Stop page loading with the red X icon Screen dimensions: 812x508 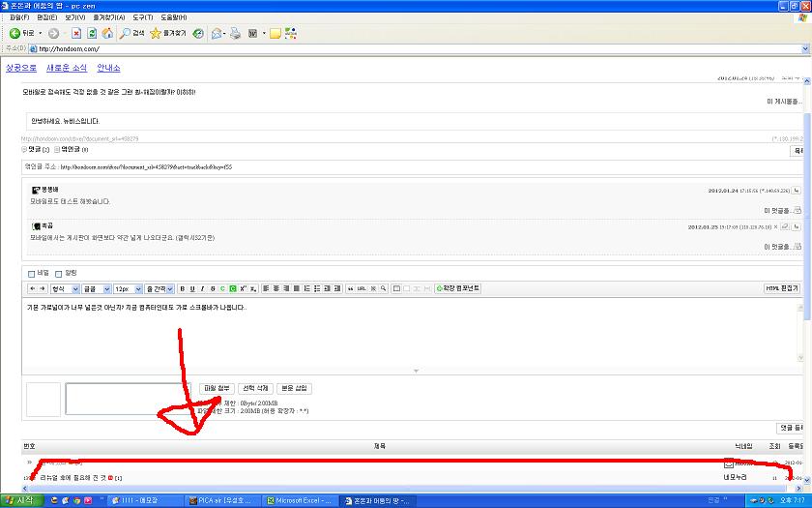76,33
